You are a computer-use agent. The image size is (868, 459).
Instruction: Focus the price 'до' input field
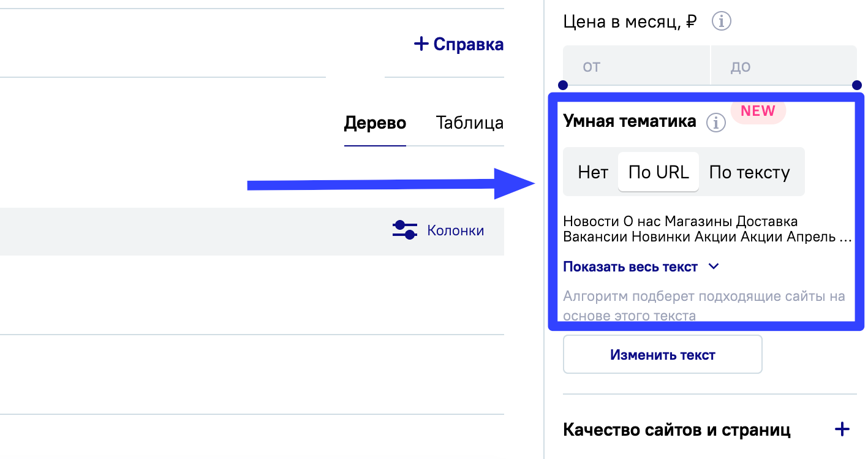coord(783,66)
